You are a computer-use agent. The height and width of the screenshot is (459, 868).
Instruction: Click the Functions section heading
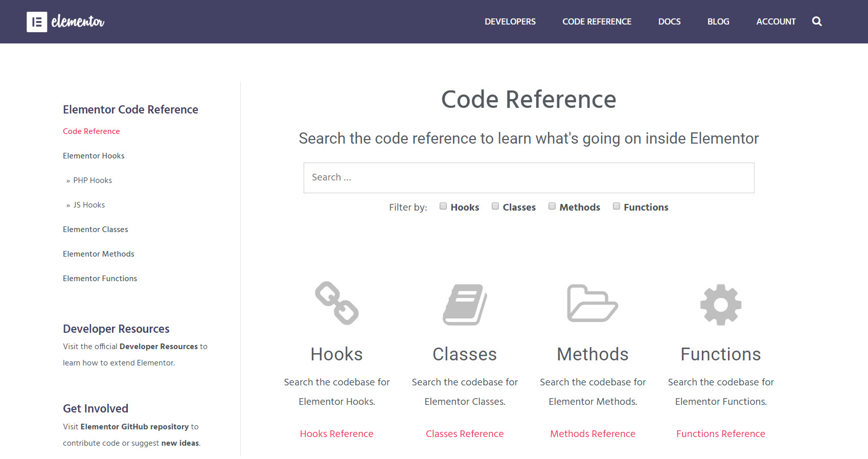point(721,354)
